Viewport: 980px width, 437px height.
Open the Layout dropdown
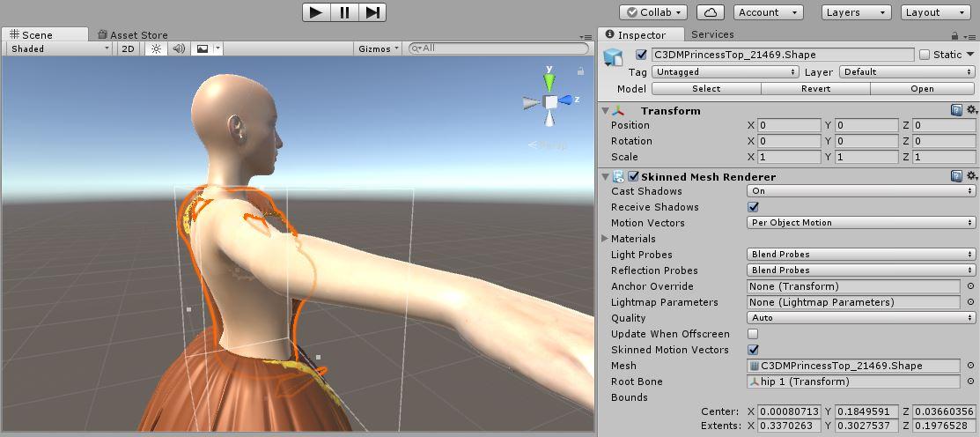[x=935, y=12]
